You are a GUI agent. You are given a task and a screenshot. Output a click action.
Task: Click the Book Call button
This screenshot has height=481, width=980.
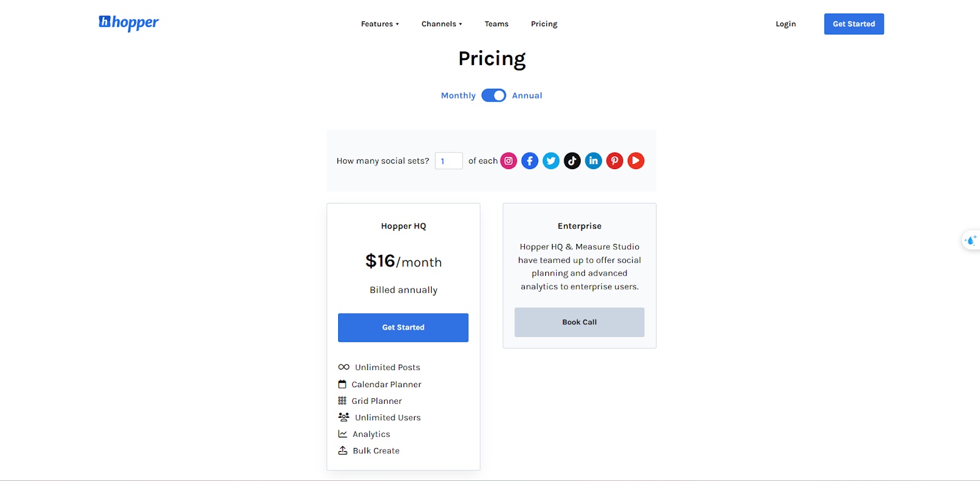579,322
